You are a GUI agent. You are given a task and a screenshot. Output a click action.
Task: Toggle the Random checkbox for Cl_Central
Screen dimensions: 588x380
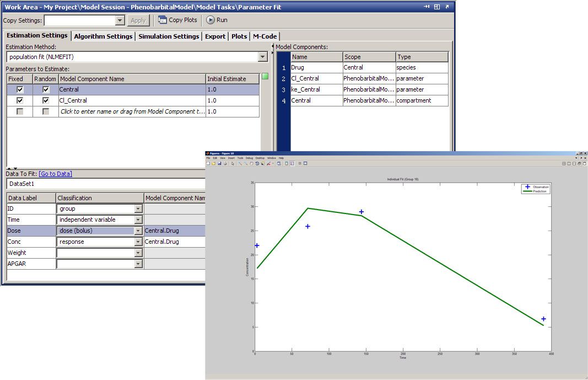coord(46,100)
